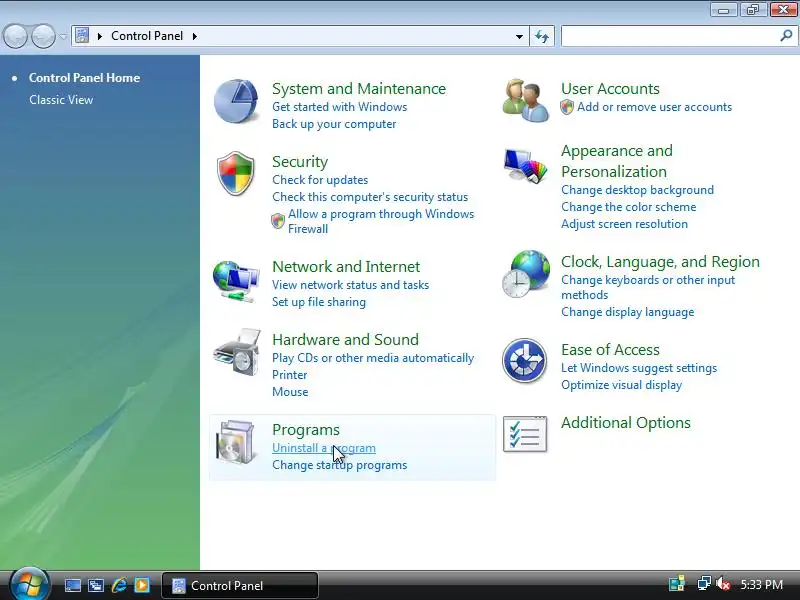The width and height of the screenshot is (800, 600).
Task: Click Adjust screen resolution
Action: click(x=624, y=224)
